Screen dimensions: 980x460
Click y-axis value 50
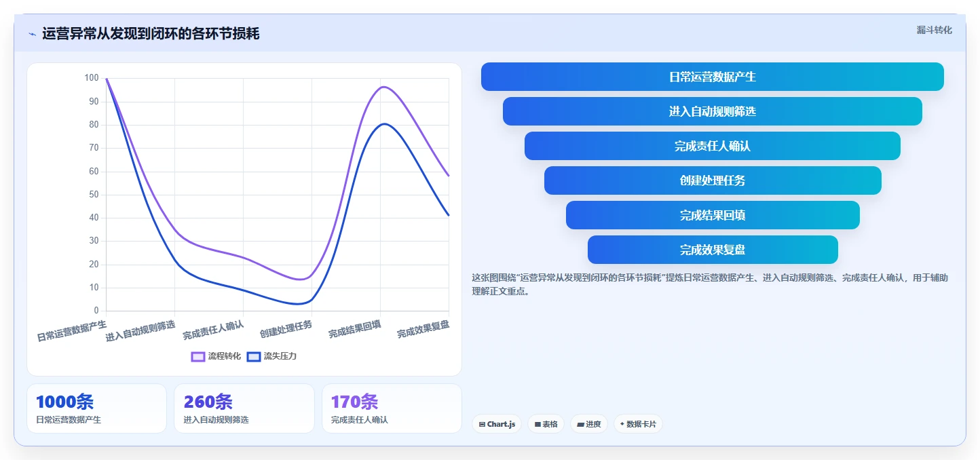tap(94, 195)
